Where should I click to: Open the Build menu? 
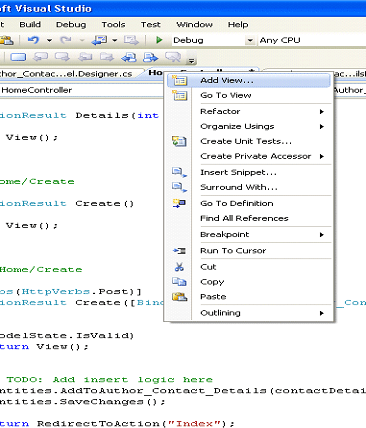[x=30, y=25]
